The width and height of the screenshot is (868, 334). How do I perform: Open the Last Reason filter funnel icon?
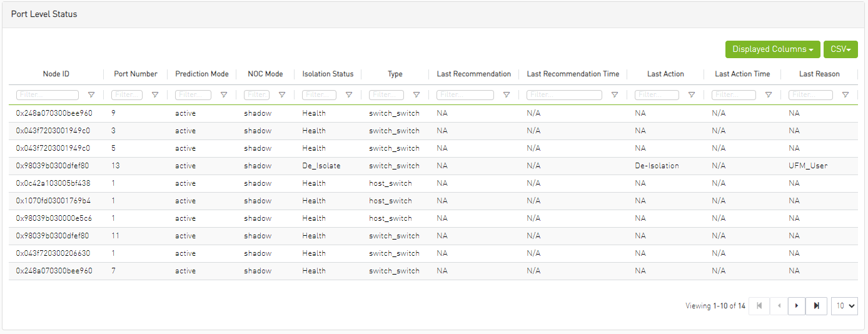[845, 95]
